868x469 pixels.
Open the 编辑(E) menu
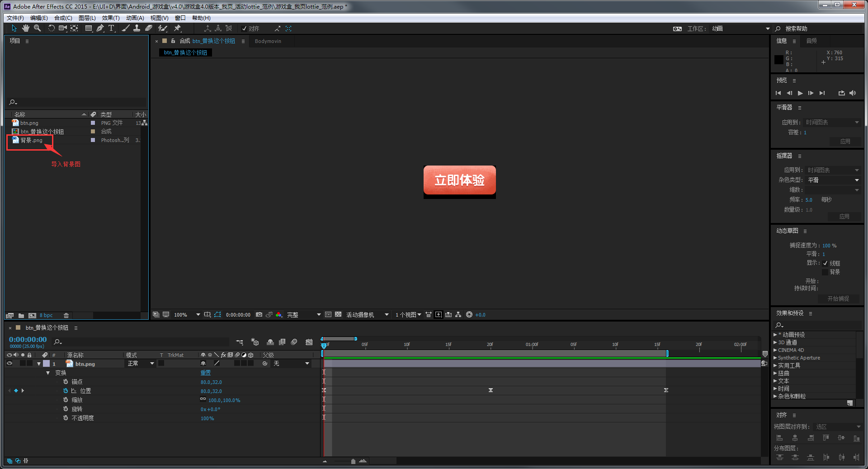tap(39, 18)
